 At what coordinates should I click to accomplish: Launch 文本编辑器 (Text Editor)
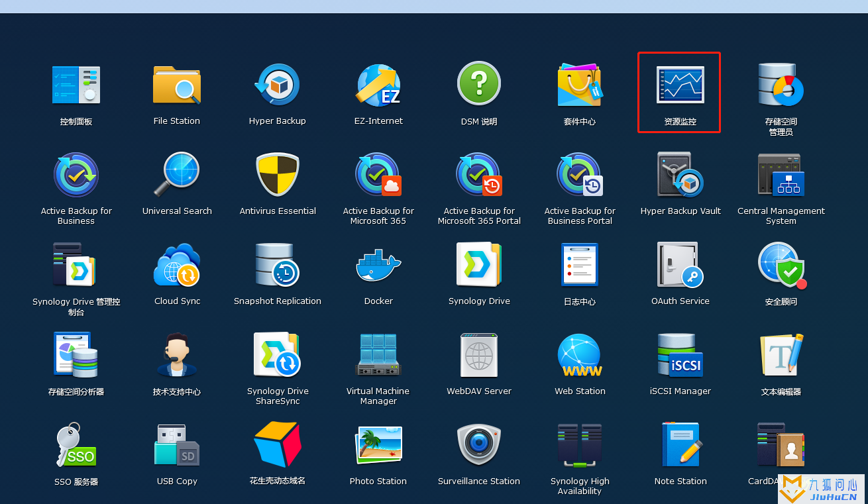[x=781, y=354]
